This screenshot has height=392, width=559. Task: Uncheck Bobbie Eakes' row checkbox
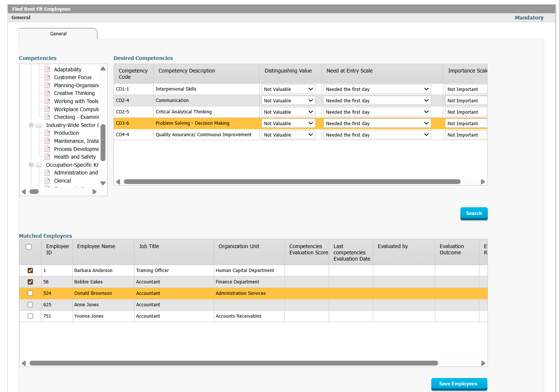click(x=30, y=282)
